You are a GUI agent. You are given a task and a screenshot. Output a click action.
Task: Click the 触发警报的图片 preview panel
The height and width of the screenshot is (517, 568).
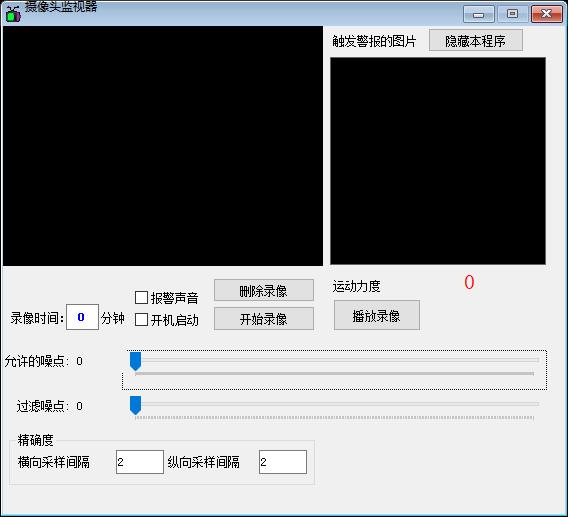tap(438, 161)
